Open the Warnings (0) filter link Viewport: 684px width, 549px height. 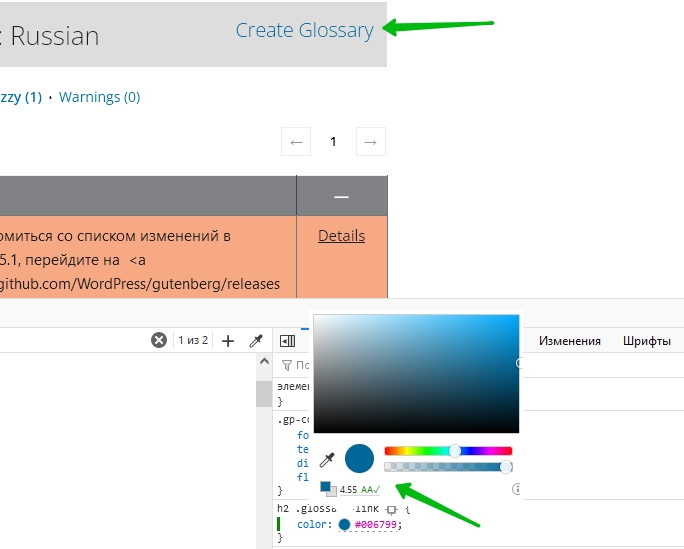[x=99, y=97]
